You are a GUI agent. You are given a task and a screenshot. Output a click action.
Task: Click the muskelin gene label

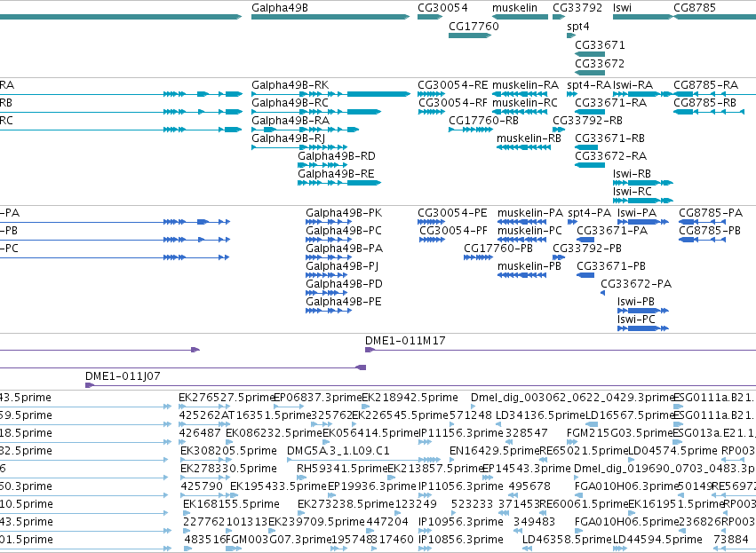pos(514,8)
